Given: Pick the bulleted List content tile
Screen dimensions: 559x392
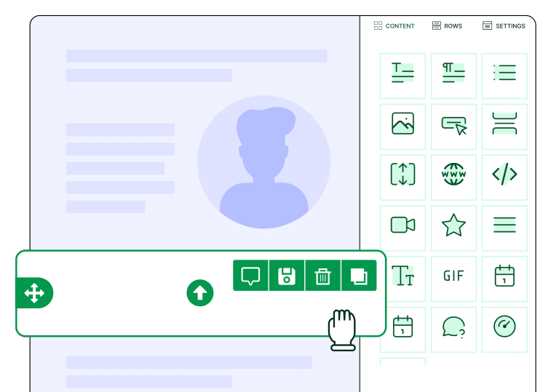Looking at the screenshot, I should (x=504, y=73).
